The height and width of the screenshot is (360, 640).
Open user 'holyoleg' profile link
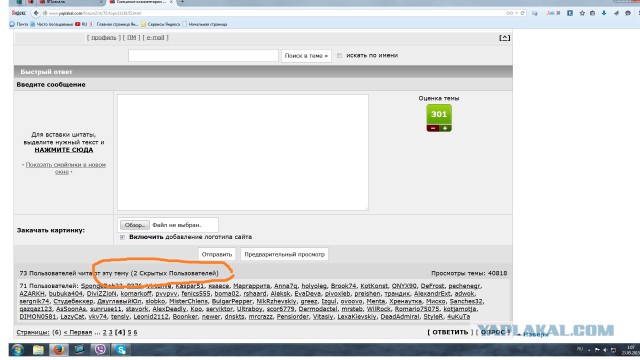(x=314, y=286)
